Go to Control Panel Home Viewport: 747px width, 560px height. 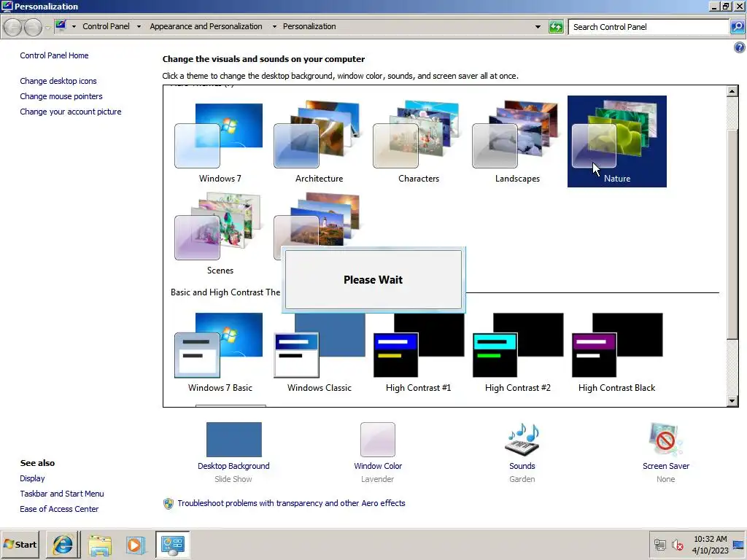(54, 55)
